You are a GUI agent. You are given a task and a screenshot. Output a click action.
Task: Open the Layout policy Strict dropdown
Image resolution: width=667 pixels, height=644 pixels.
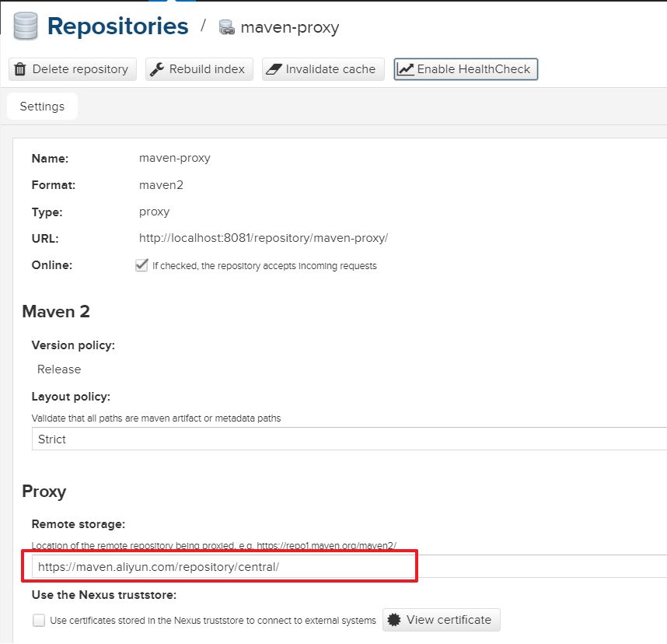349,439
